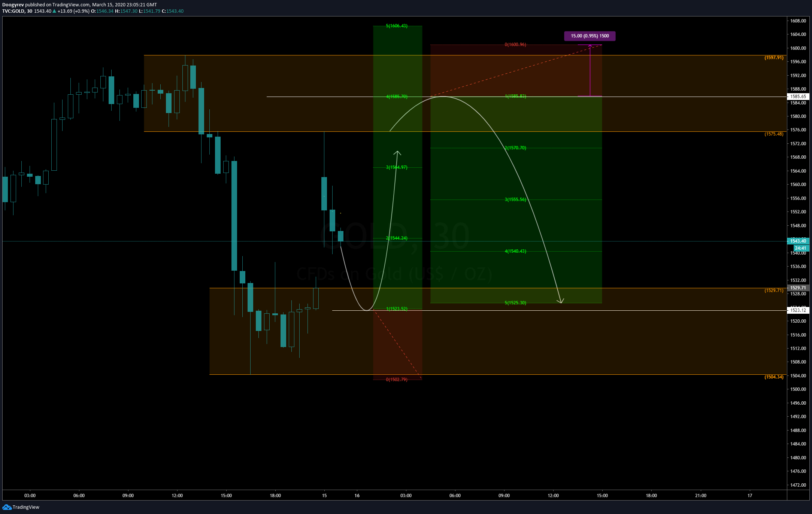The width and height of the screenshot is (812, 514).
Task: Click the orange zone label (1575.48)
Action: 774,134
